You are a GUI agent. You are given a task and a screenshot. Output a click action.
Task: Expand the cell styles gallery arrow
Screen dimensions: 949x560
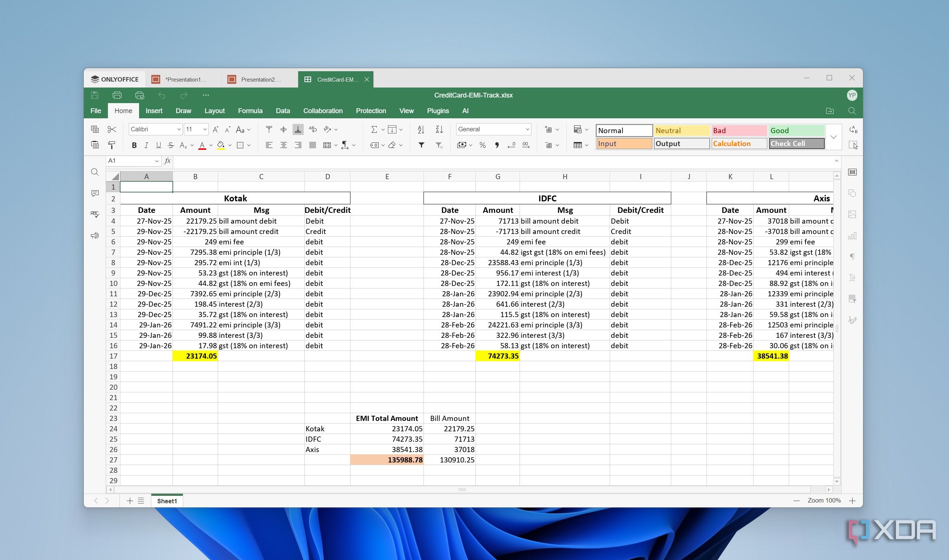point(834,137)
